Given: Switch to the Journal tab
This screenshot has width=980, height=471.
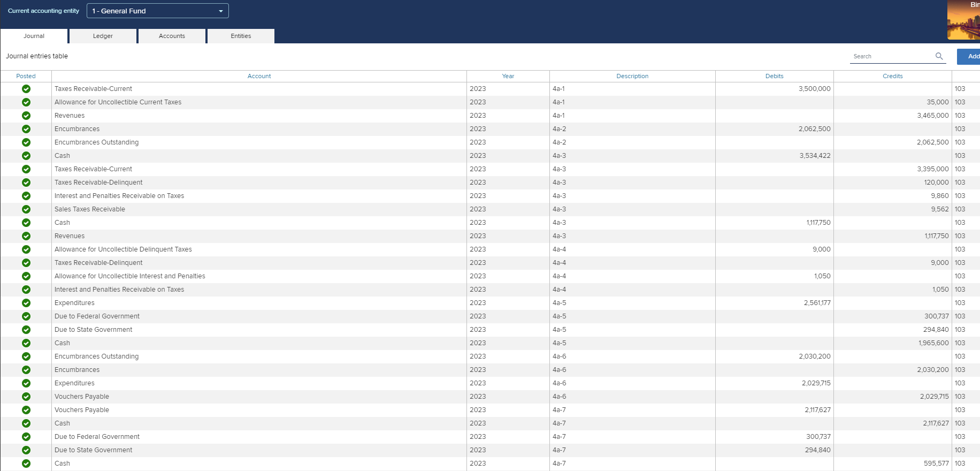Looking at the screenshot, I should tap(34, 36).
